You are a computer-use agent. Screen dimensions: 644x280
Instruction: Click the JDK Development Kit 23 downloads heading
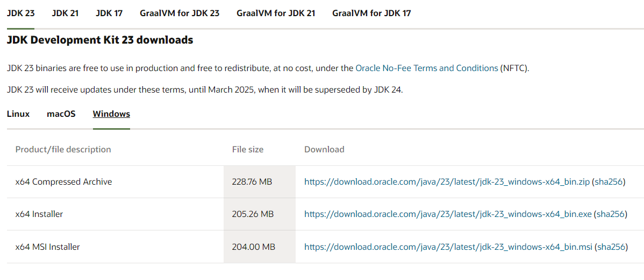point(100,40)
